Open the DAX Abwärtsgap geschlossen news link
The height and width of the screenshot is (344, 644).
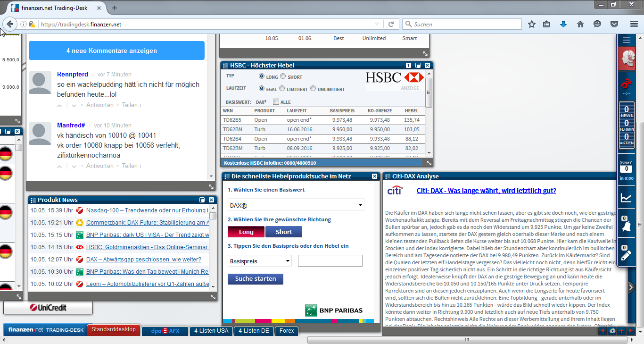coord(144,260)
